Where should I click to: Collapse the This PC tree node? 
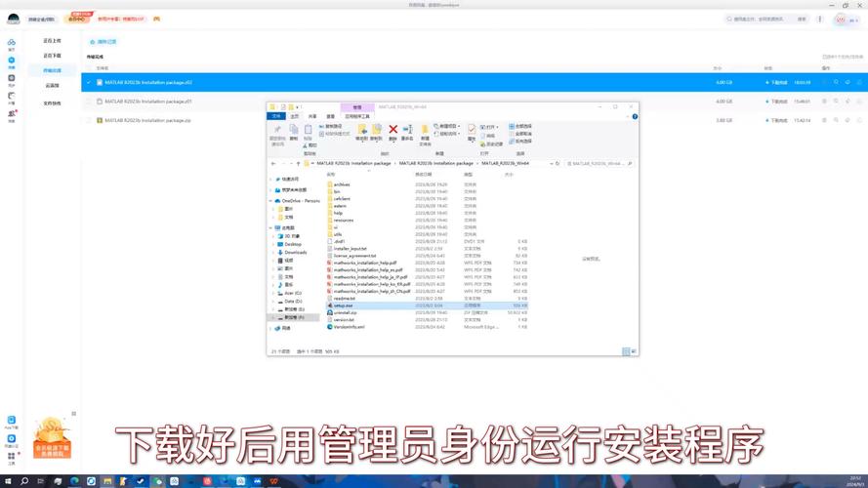coord(271,228)
